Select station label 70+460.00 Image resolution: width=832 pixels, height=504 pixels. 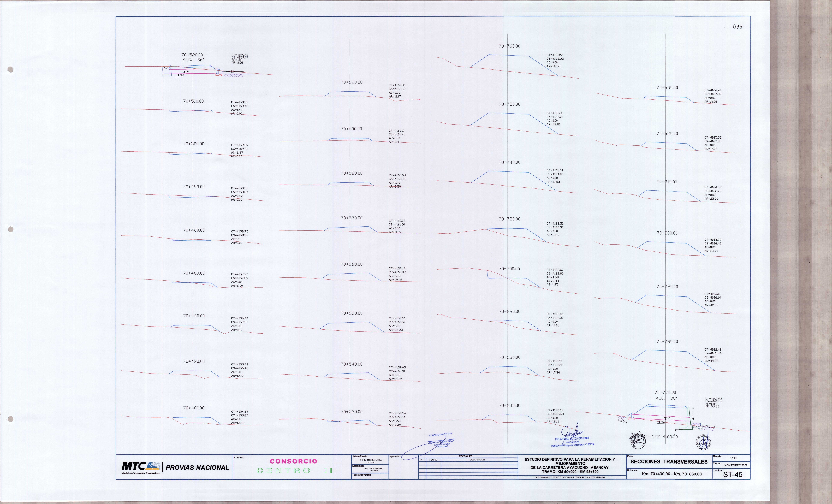coord(194,273)
